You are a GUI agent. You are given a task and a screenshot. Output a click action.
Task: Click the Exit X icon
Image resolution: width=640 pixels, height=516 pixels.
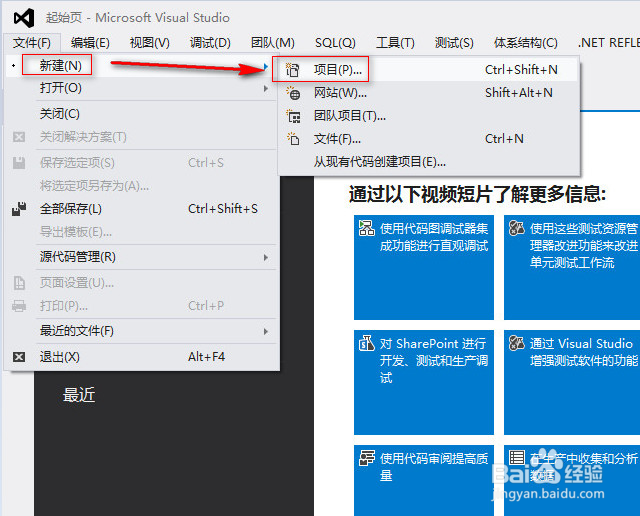click(x=19, y=357)
